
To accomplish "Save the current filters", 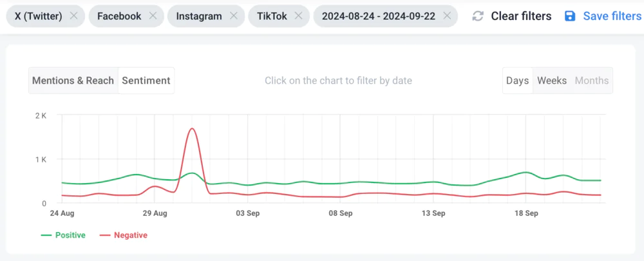I will (612, 16).
